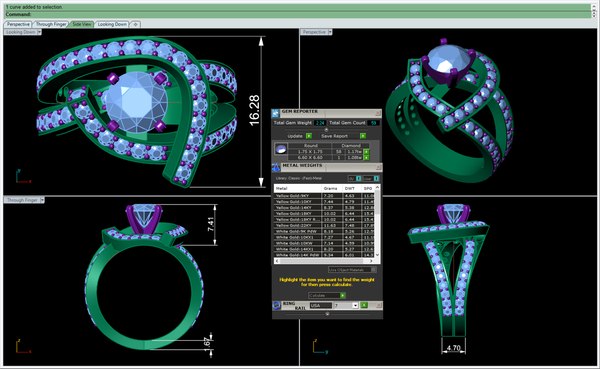600x369 pixels.
Task: Switch to the Through Finger viewport tab
Action: pyautogui.click(x=51, y=24)
